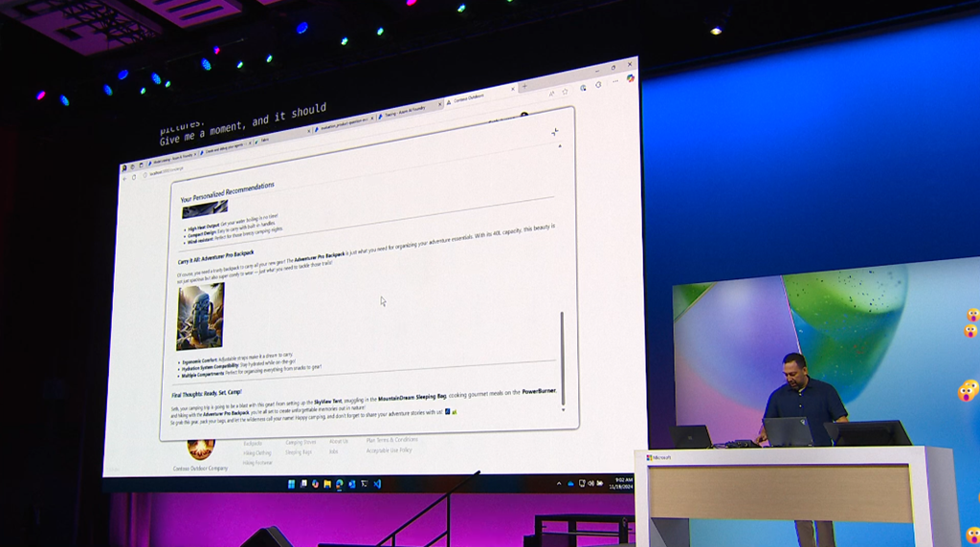The height and width of the screenshot is (547, 980).
Task: Open the Copilot icon on the taskbar
Action: (x=316, y=484)
